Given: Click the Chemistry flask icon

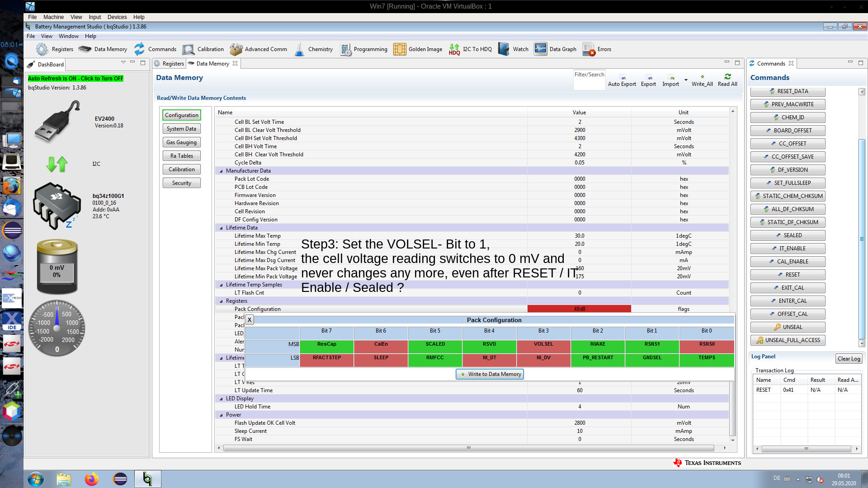Looking at the screenshot, I should point(299,49).
